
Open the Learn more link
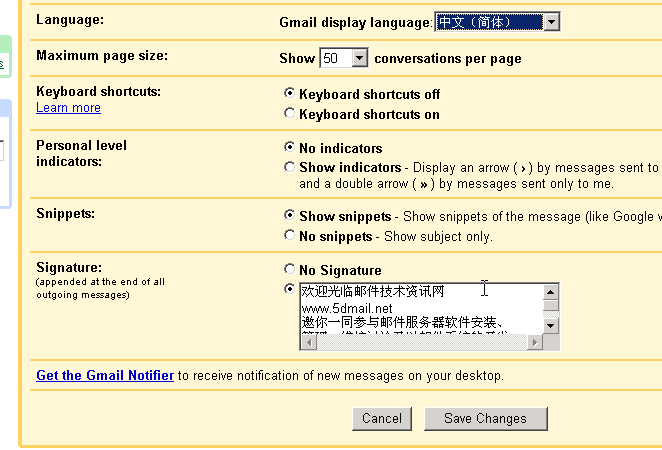68,108
